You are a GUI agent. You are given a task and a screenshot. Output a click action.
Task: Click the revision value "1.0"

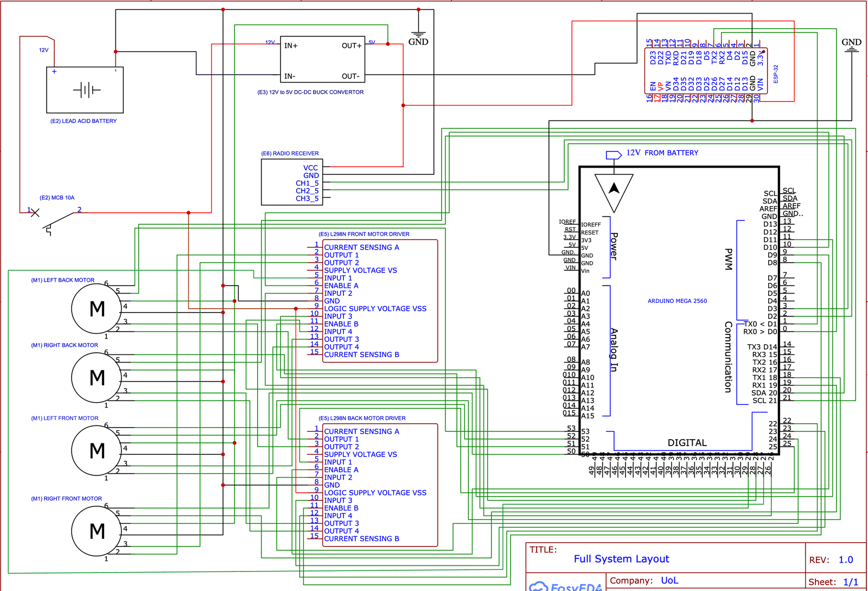(x=846, y=560)
